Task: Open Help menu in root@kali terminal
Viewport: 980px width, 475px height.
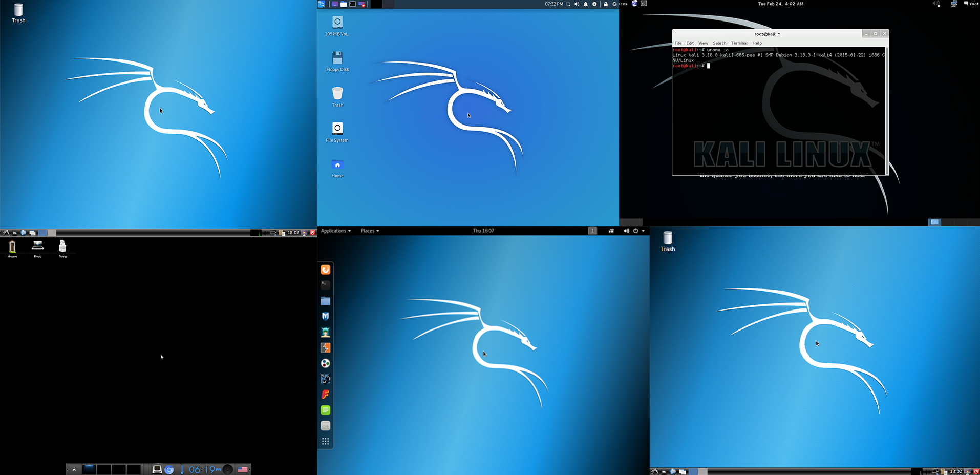Action: pos(757,43)
